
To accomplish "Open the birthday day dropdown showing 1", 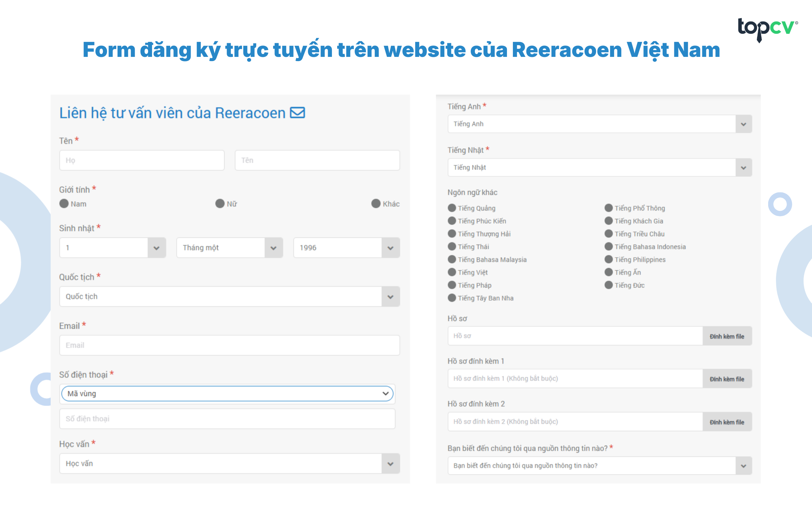I will coord(112,248).
